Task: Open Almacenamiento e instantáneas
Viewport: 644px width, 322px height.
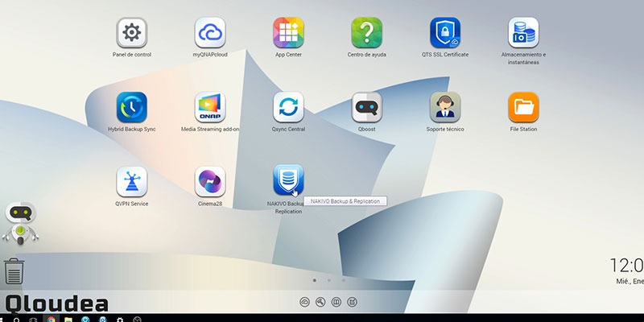Action: 523,32
